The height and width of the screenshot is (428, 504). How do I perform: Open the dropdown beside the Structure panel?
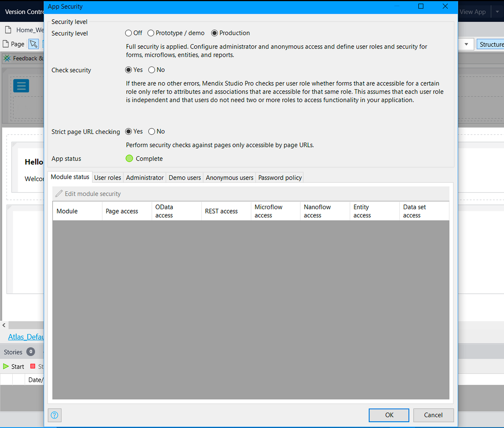(466, 44)
